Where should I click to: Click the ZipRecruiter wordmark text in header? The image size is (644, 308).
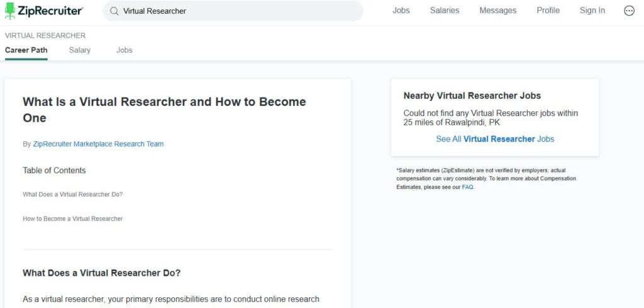click(50, 11)
